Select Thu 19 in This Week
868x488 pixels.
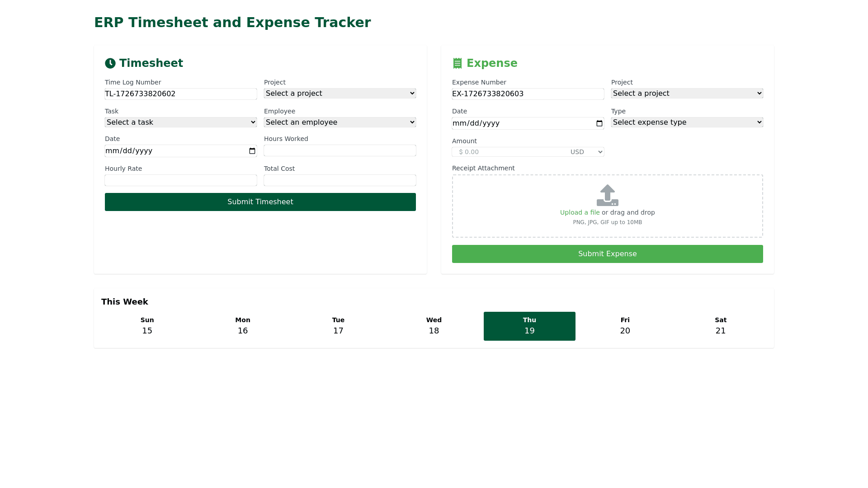(x=529, y=326)
